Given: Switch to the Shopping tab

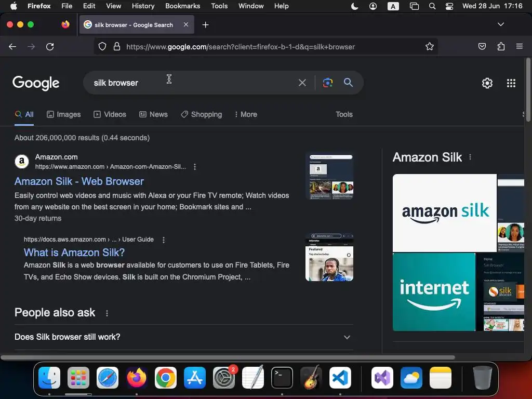Looking at the screenshot, I should click(202, 114).
